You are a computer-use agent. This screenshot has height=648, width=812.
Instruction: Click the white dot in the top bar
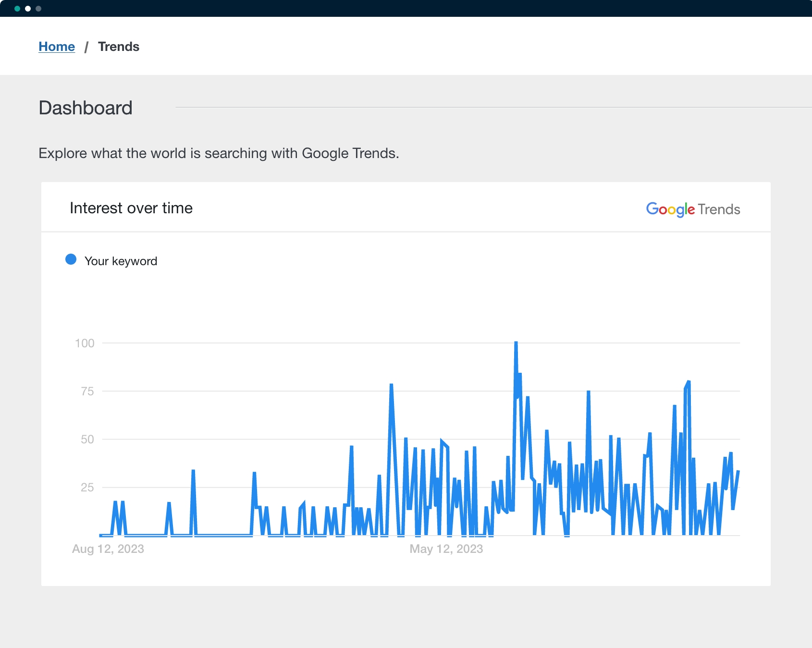[x=28, y=9]
